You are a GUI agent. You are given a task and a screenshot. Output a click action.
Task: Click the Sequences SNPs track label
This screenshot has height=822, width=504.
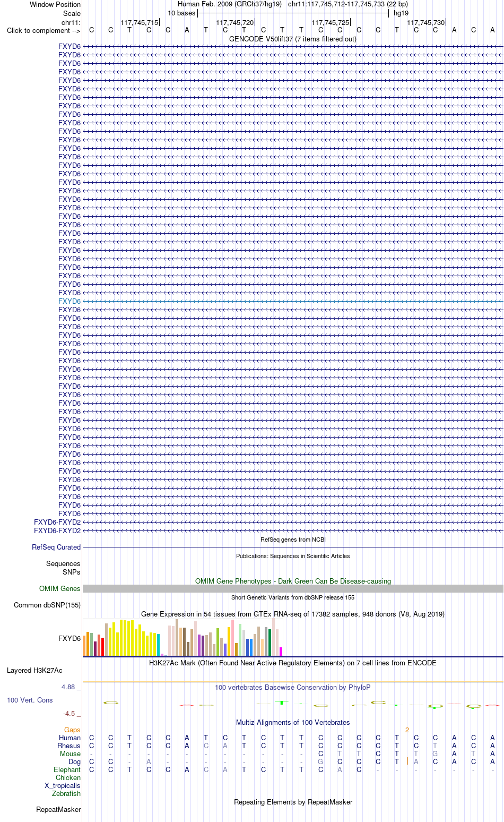tap(63, 568)
